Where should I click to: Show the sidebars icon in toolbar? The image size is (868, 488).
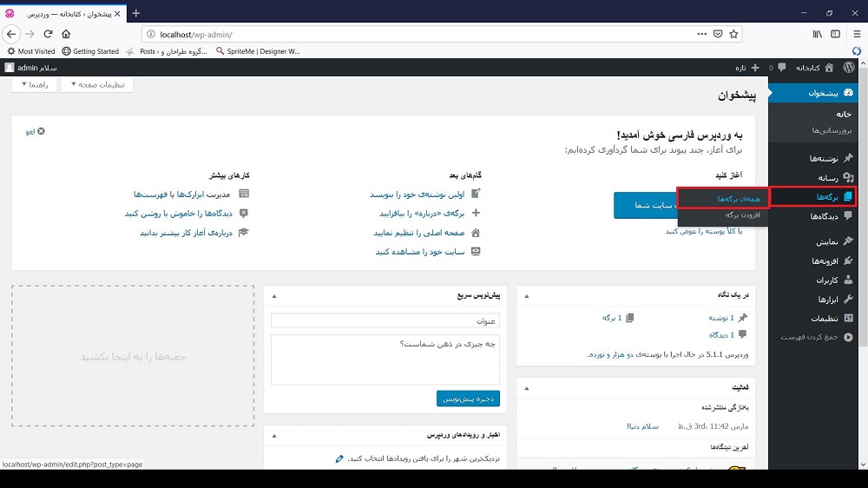835,35
